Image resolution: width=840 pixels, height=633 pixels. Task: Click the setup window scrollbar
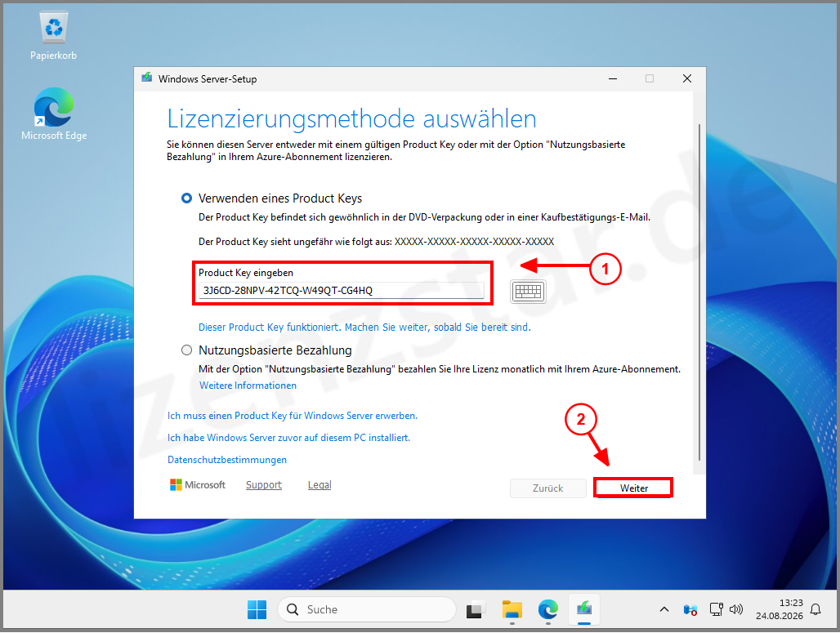pos(699,292)
